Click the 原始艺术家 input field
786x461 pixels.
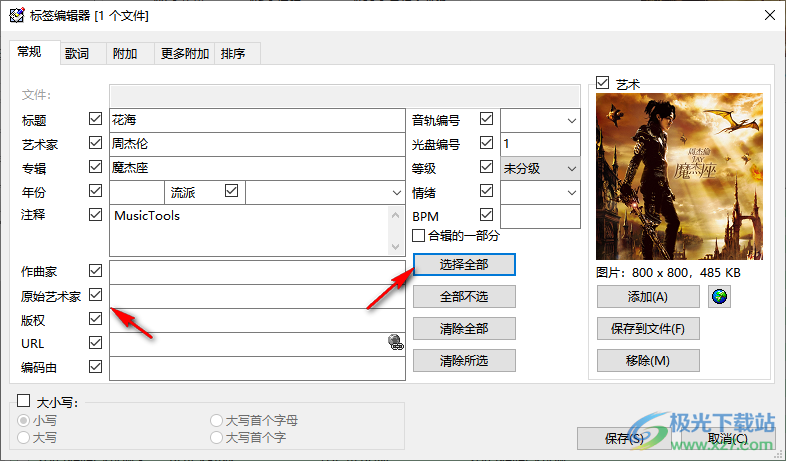pyautogui.click(x=257, y=297)
